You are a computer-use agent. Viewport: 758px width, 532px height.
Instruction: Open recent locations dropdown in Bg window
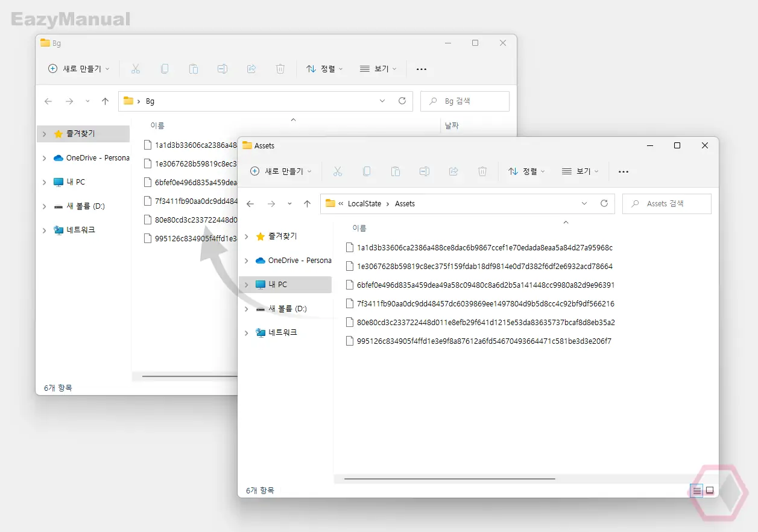point(88,101)
